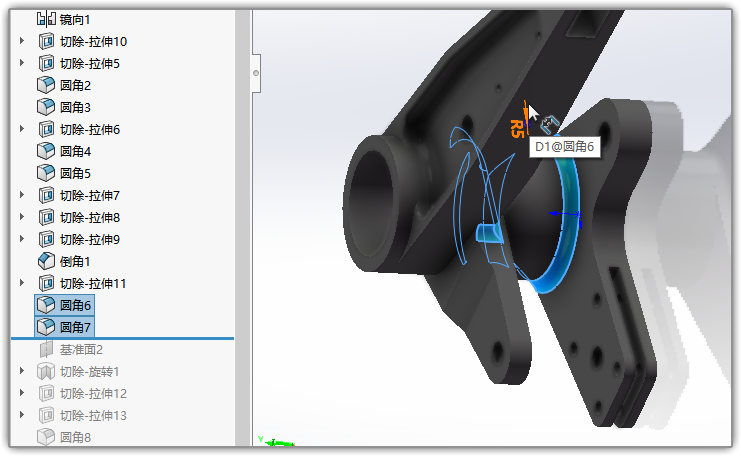741x456 pixels.
Task: Click the 圆角8 suppressed fillet icon
Action: click(46, 437)
